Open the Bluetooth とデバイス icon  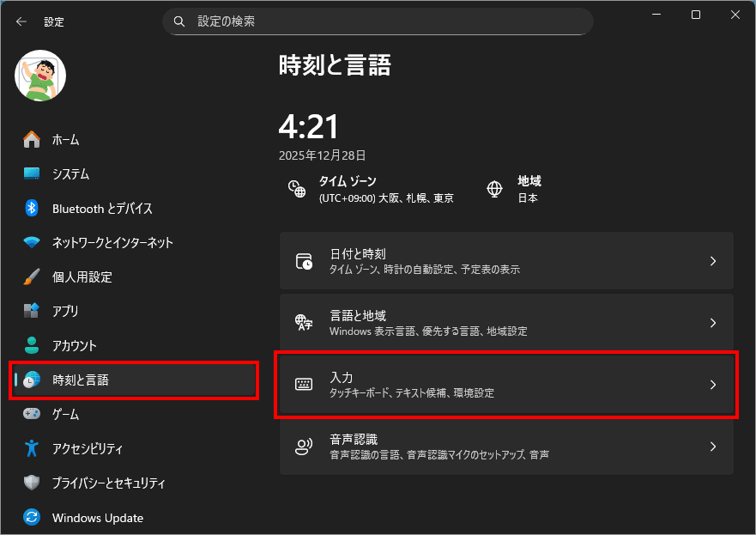coord(32,209)
